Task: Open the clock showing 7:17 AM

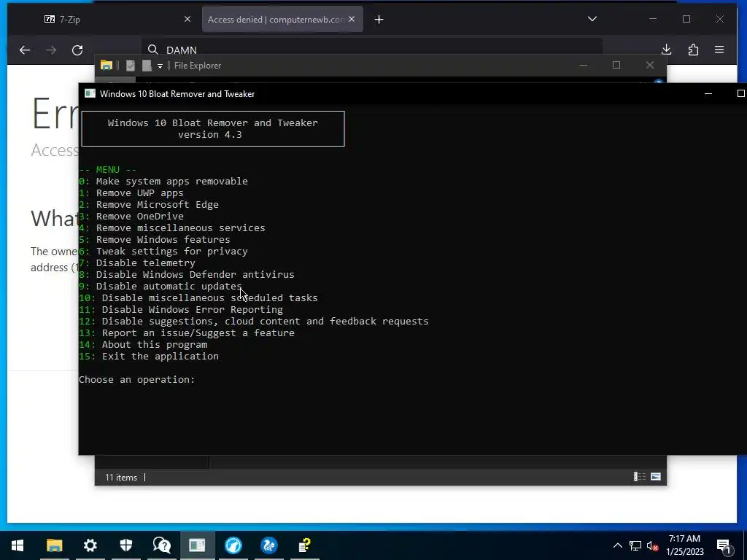Action: click(x=684, y=545)
